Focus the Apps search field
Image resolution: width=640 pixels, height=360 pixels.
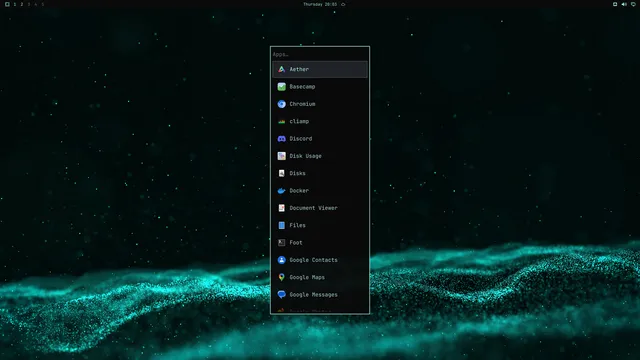click(x=320, y=54)
